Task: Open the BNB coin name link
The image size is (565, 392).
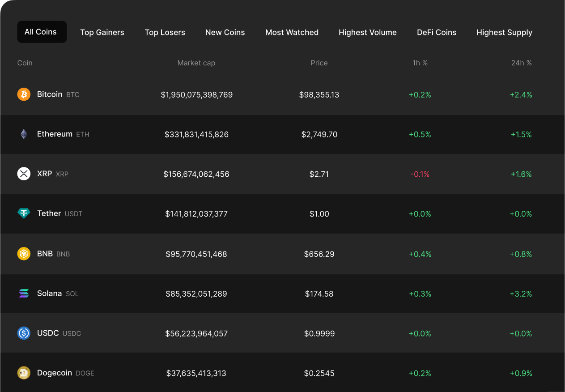Action: click(x=45, y=254)
